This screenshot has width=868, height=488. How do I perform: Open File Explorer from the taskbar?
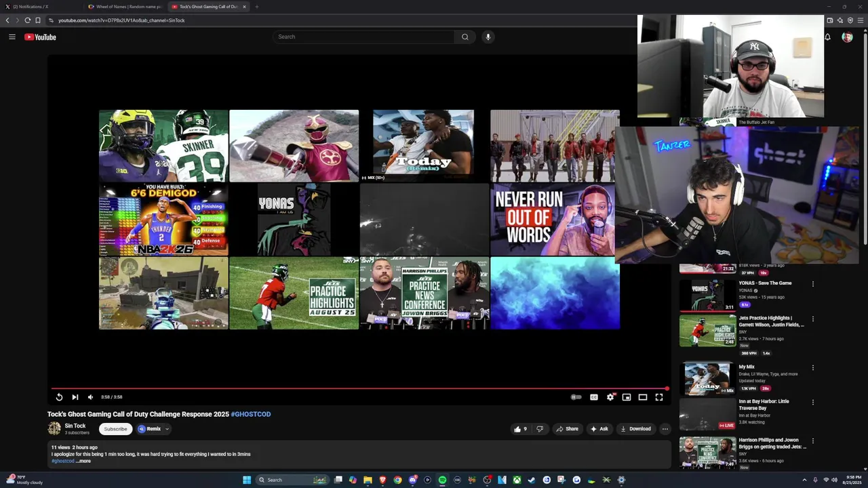click(368, 480)
